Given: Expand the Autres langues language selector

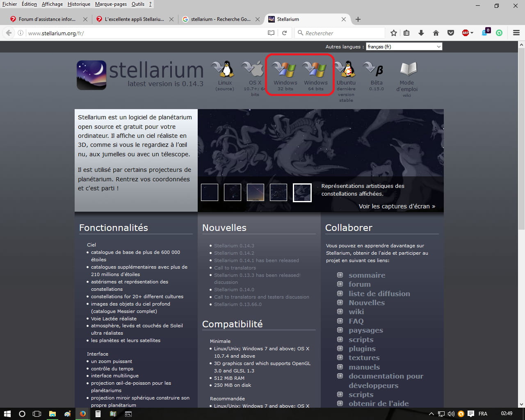Looking at the screenshot, I should [404, 47].
